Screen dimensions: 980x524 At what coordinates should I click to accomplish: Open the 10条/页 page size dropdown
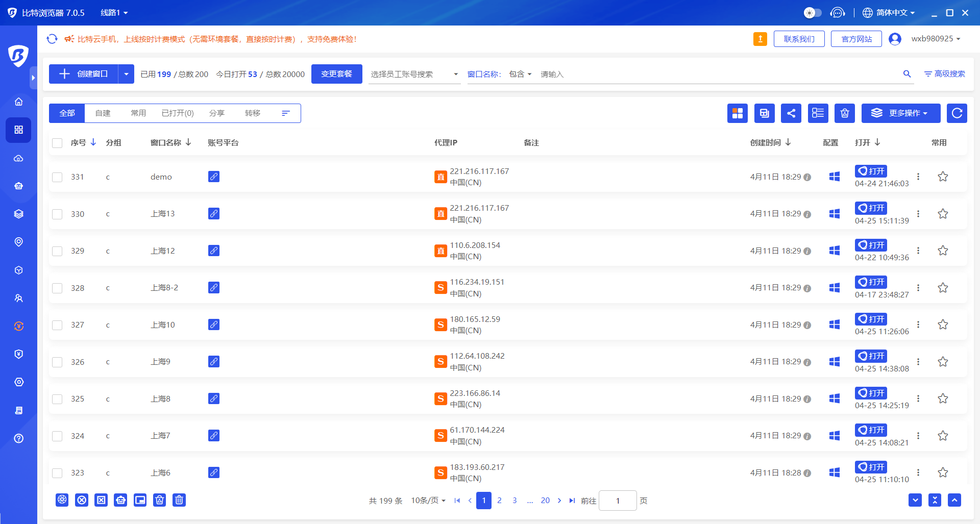(428, 501)
